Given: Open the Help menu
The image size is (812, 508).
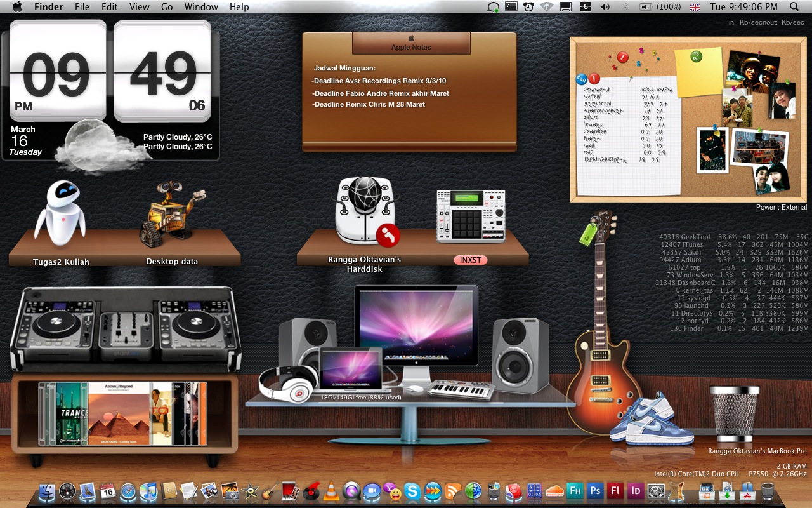Looking at the screenshot, I should tap(239, 7).
